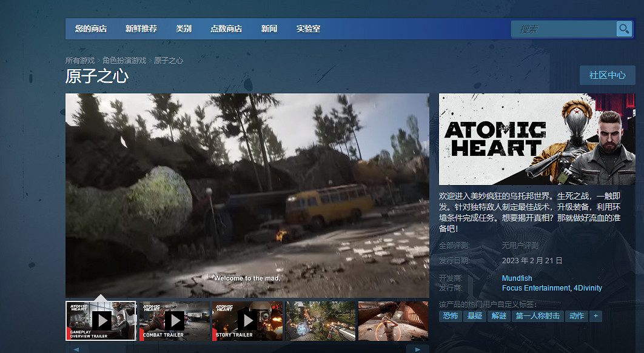Screen dimensions: 644x353
Task: Click the 恐怖 tag
Action: tap(450, 316)
